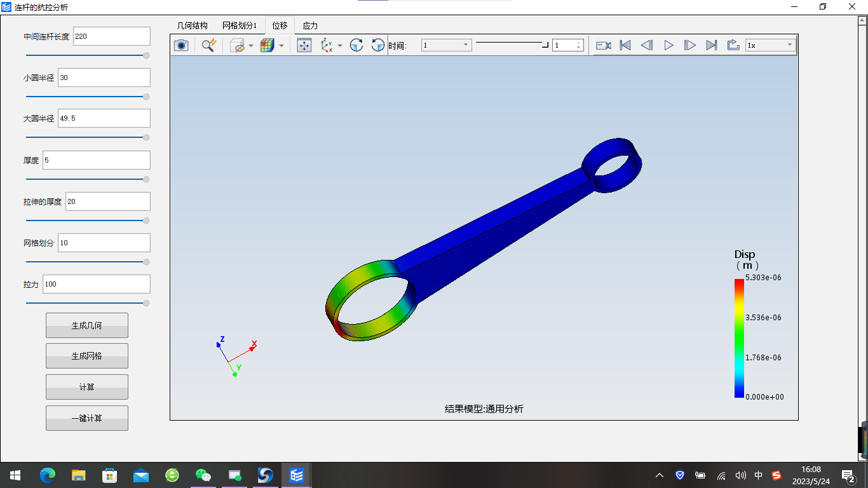Screen dimensions: 868x488
Task: Open the dropdown arrow beside section view icon
Action: [251, 46]
